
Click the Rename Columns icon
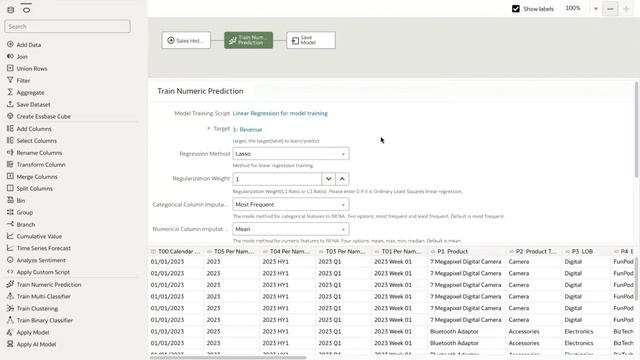(x=10, y=152)
